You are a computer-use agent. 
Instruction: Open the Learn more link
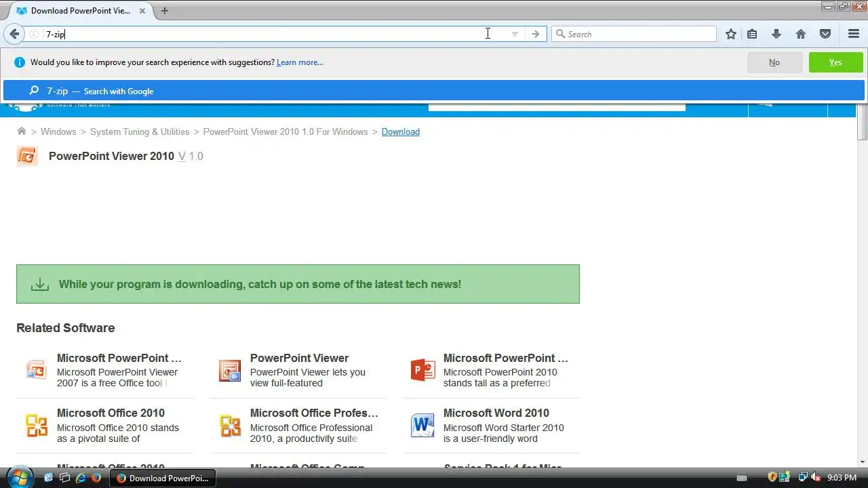tap(300, 62)
